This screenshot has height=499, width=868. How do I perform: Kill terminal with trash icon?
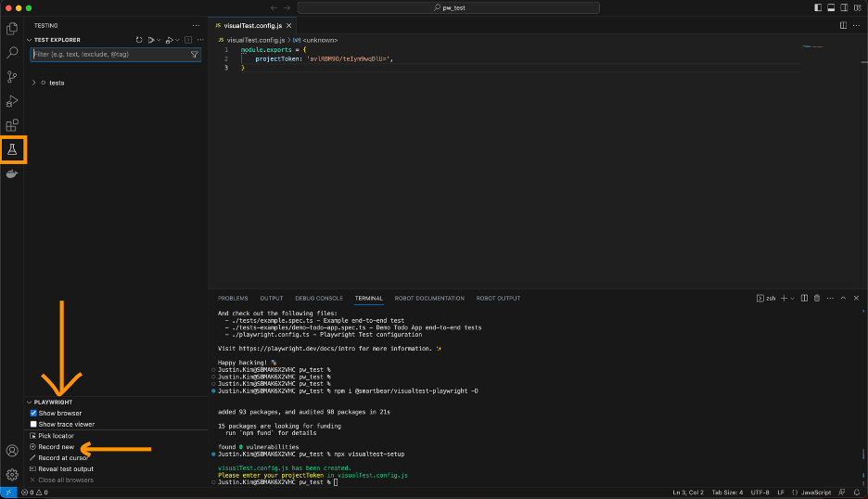817,298
